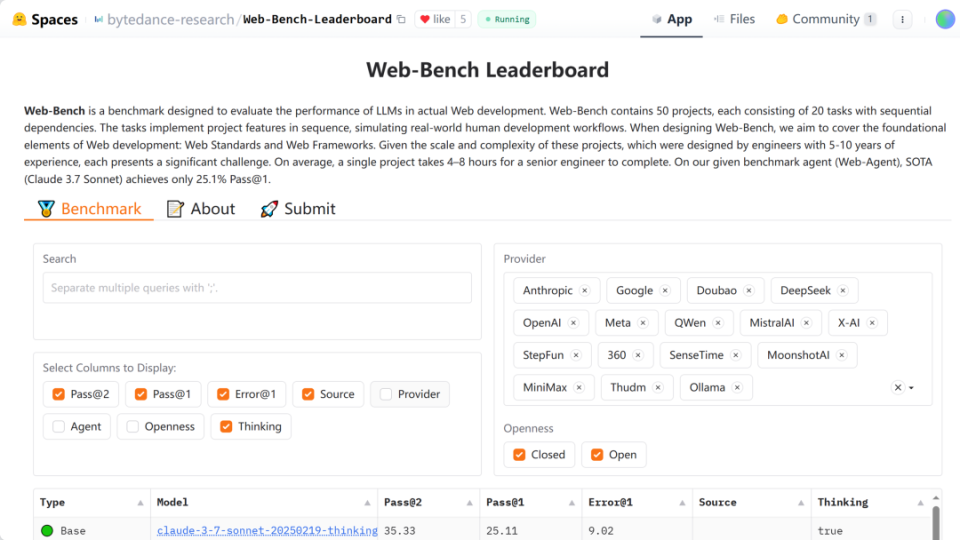Screen dimensions: 960x540
Task: Remove the Meta provider tag
Action: (x=643, y=323)
